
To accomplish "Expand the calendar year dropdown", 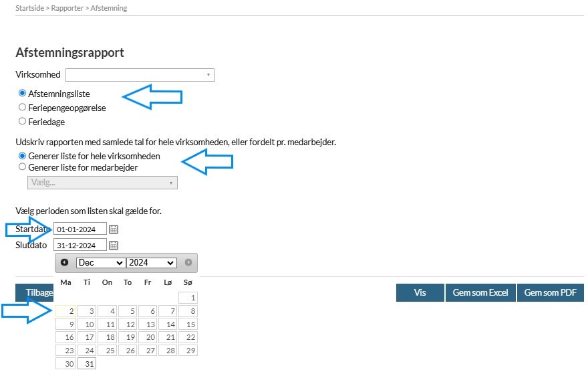I will 151,263.
